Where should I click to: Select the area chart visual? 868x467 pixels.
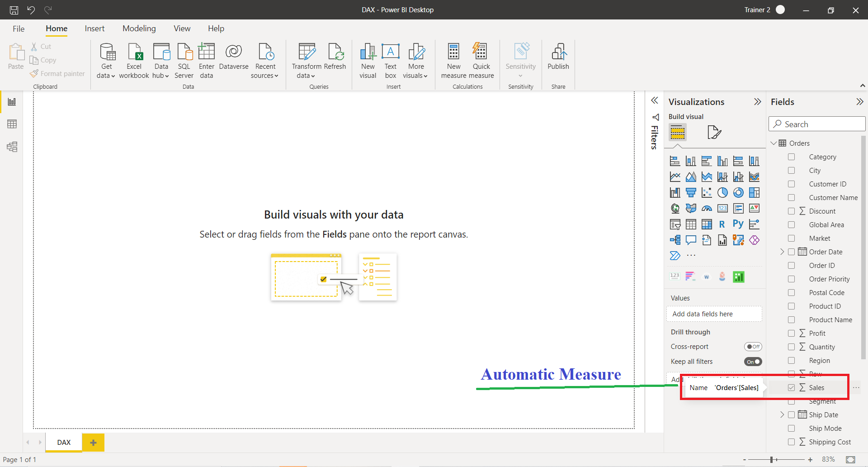691,177
